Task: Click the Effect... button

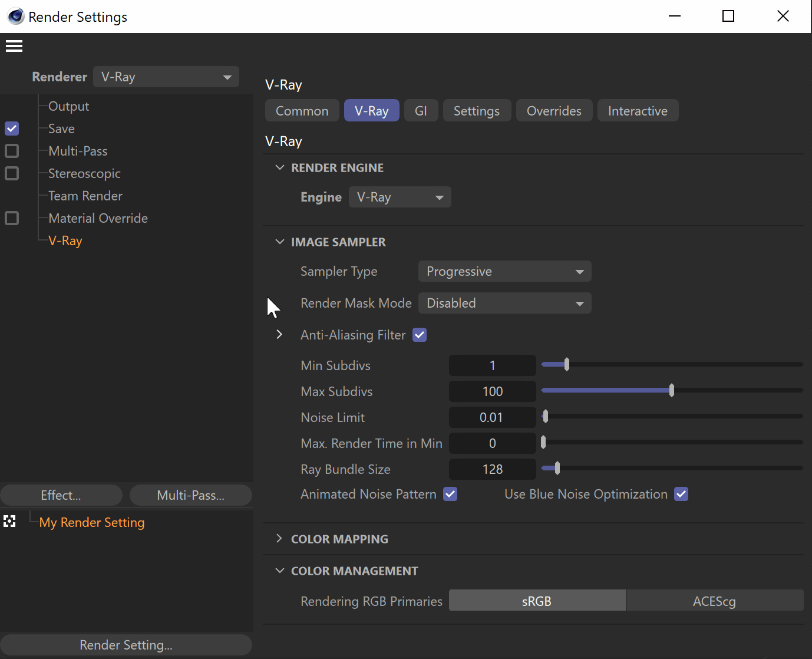Action: pos(61,495)
